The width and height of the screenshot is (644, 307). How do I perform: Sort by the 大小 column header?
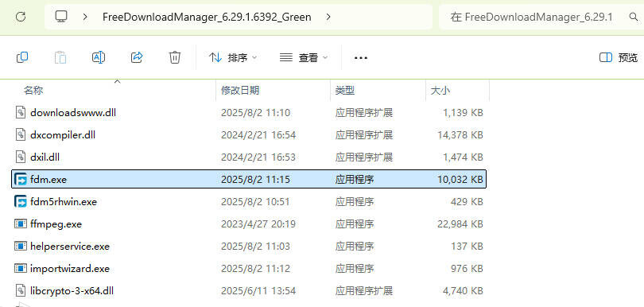pyautogui.click(x=440, y=91)
